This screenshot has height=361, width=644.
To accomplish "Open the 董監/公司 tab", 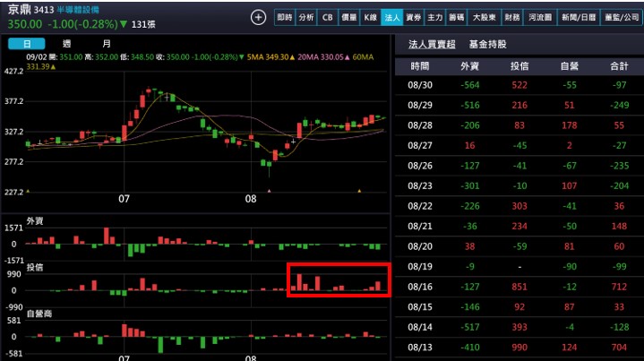I will [622, 17].
